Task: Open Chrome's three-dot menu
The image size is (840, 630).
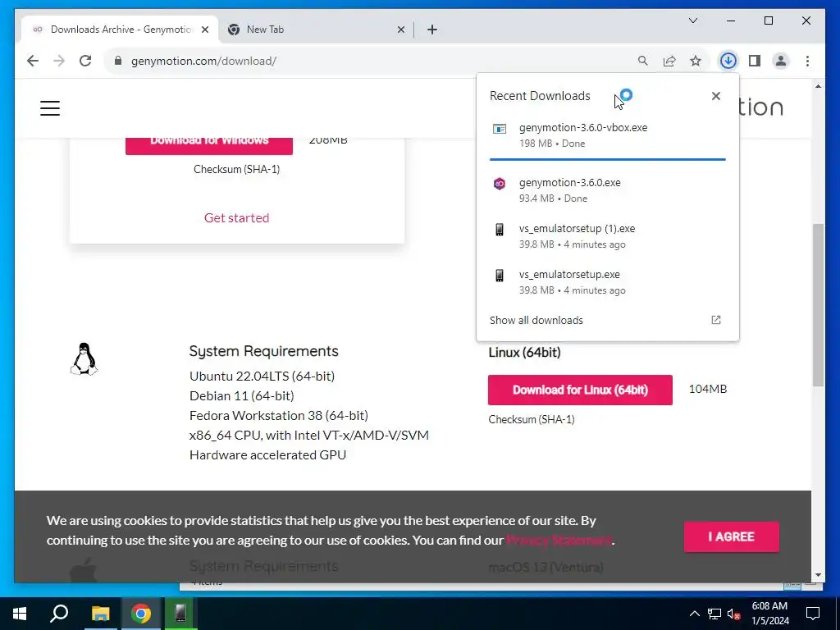Action: tap(807, 61)
